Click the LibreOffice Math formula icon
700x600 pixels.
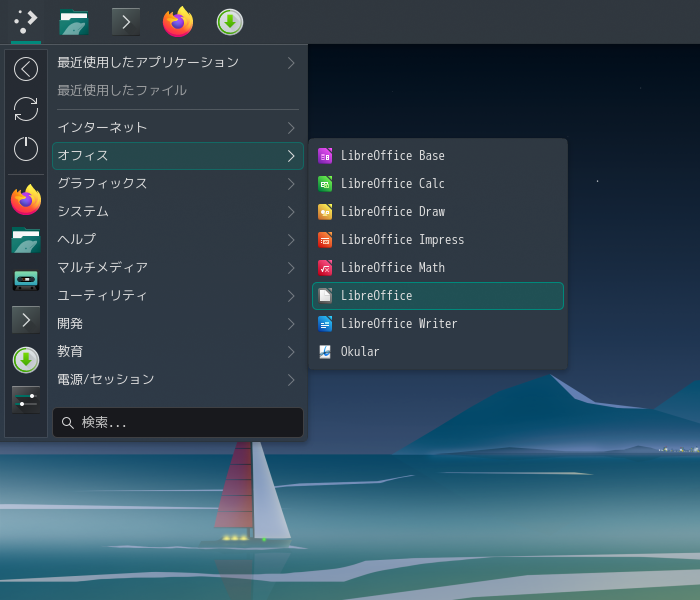click(x=325, y=268)
